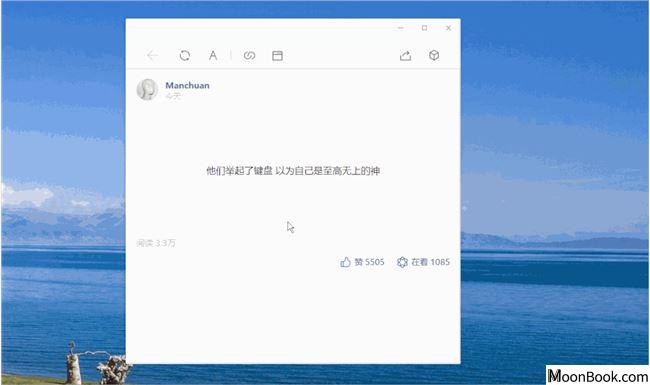The width and height of the screenshot is (650, 385).
Task: Close the article window
Action: [448, 28]
